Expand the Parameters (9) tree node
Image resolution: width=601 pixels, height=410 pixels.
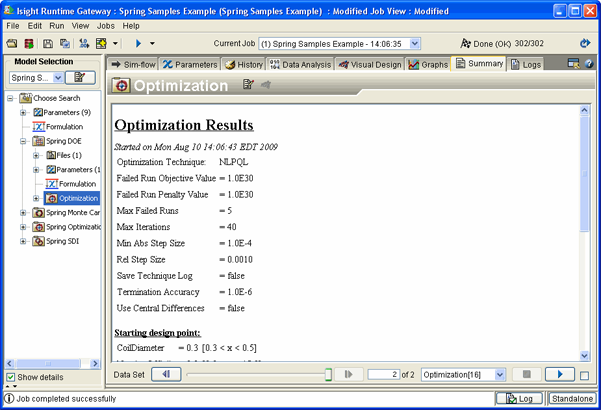coord(23,113)
